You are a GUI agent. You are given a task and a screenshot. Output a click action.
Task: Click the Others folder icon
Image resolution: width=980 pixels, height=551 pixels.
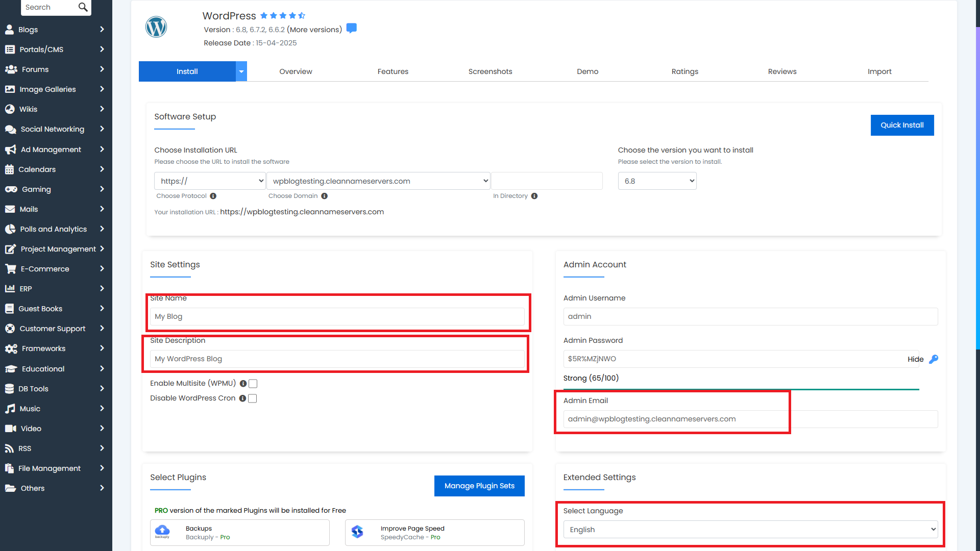10,488
